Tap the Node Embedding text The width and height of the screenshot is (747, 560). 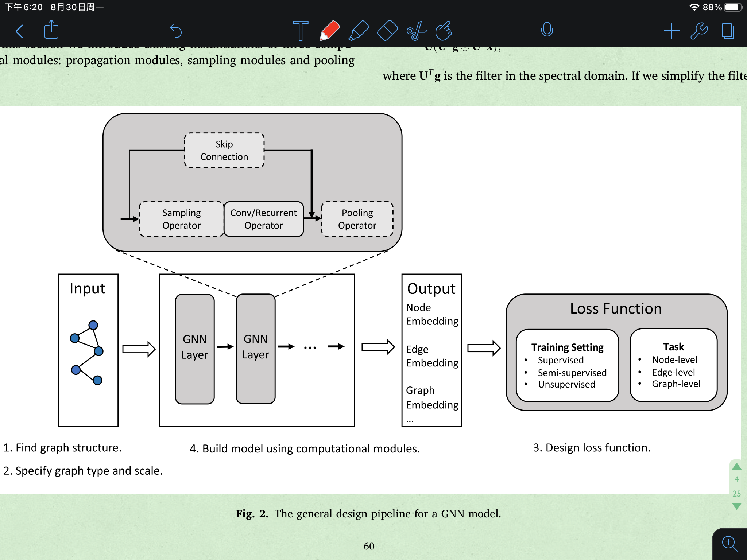coord(432,314)
